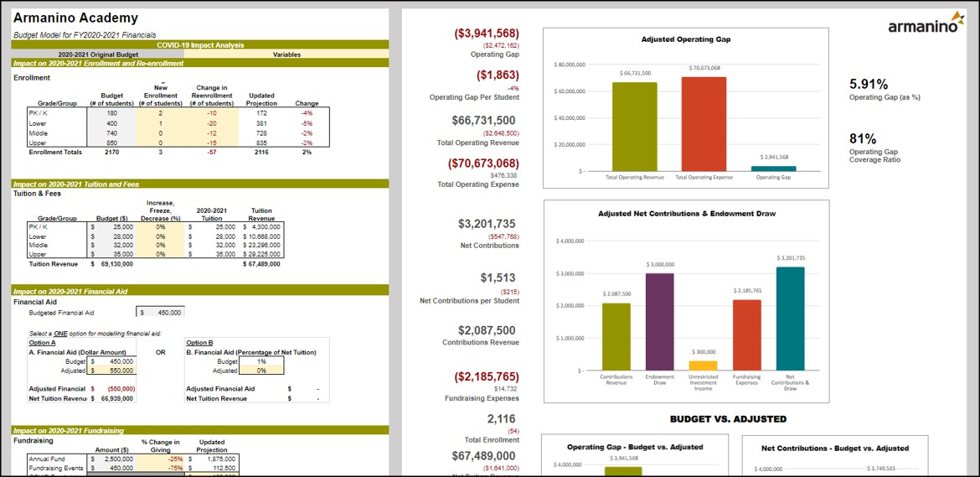This screenshot has width=980, height=477.
Task: Select Upper updated projection 835
Action: tap(261, 143)
